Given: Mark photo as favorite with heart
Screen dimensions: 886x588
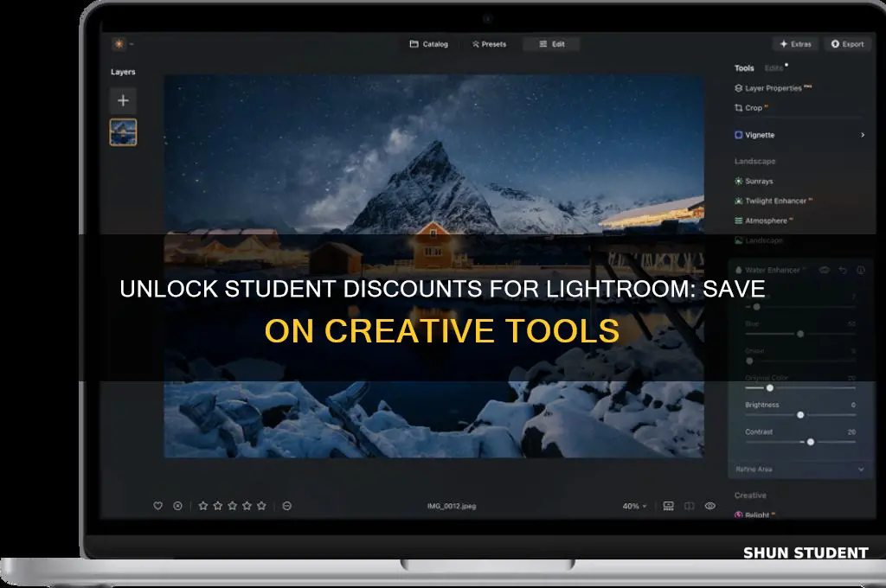Looking at the screenshot, I should [158, 506].
